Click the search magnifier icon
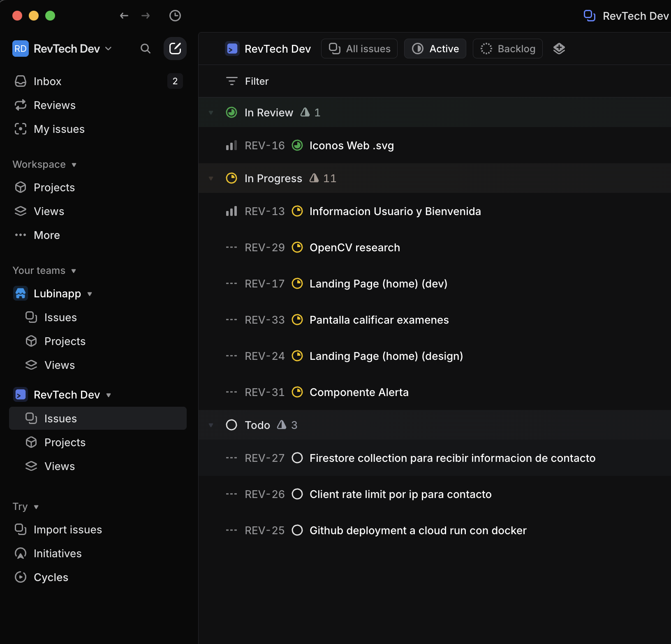671x644 pixels. [x=145, y=49]
